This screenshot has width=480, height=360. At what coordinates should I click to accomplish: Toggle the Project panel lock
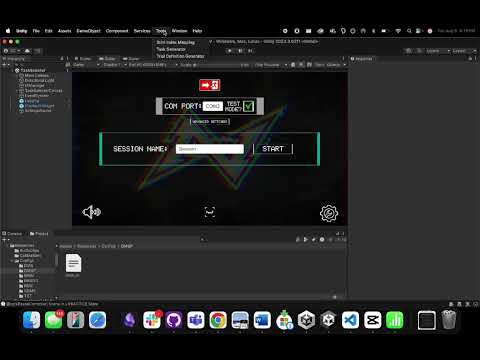(337, 234)
